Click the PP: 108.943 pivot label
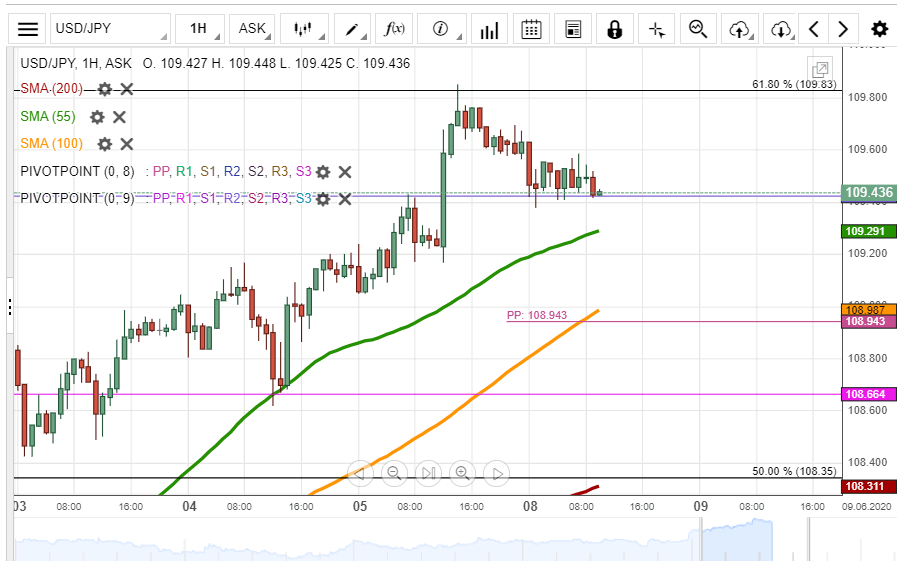Screen dimensions: 906x561 (537, 315)
